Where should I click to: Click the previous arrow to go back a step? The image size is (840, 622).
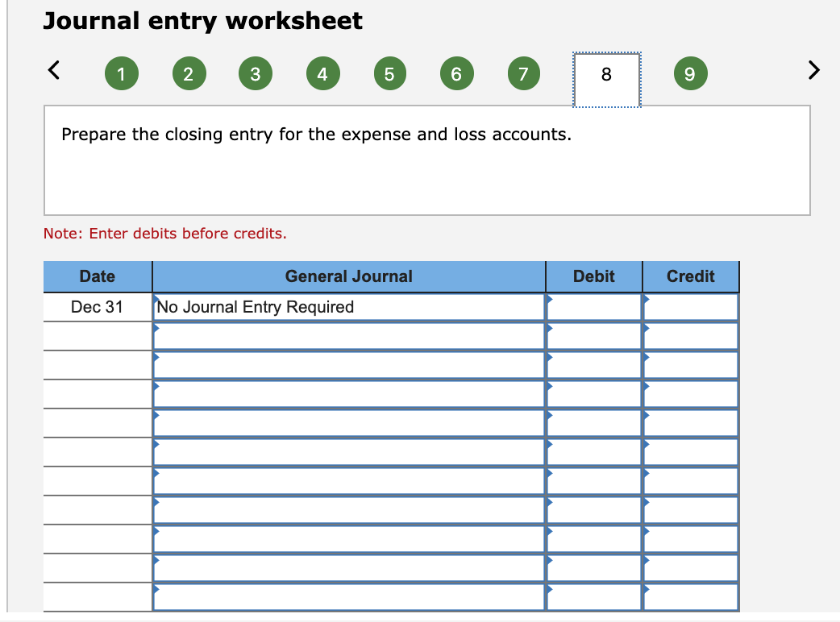click(x=52, y=70)
